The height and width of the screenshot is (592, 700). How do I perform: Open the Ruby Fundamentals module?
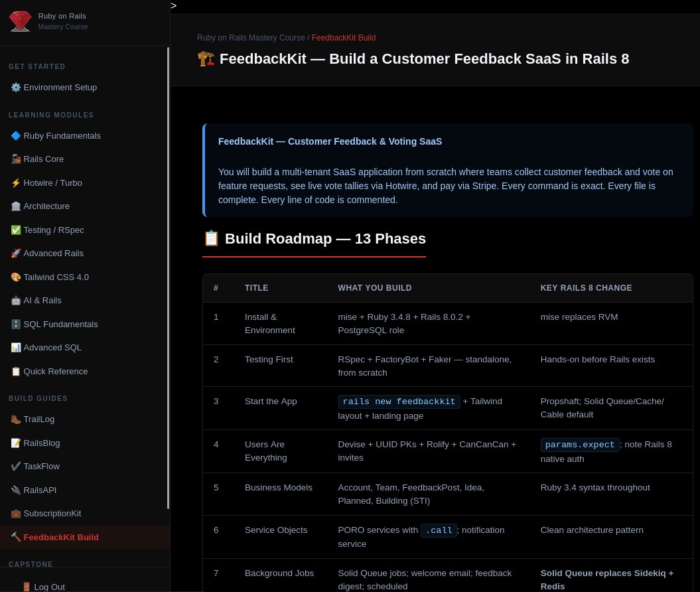tap(85, 136)
